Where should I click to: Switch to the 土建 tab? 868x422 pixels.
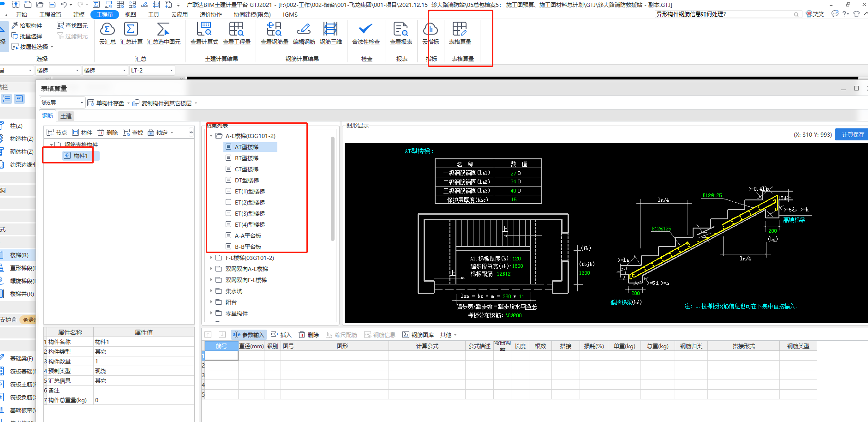[66, 116]
